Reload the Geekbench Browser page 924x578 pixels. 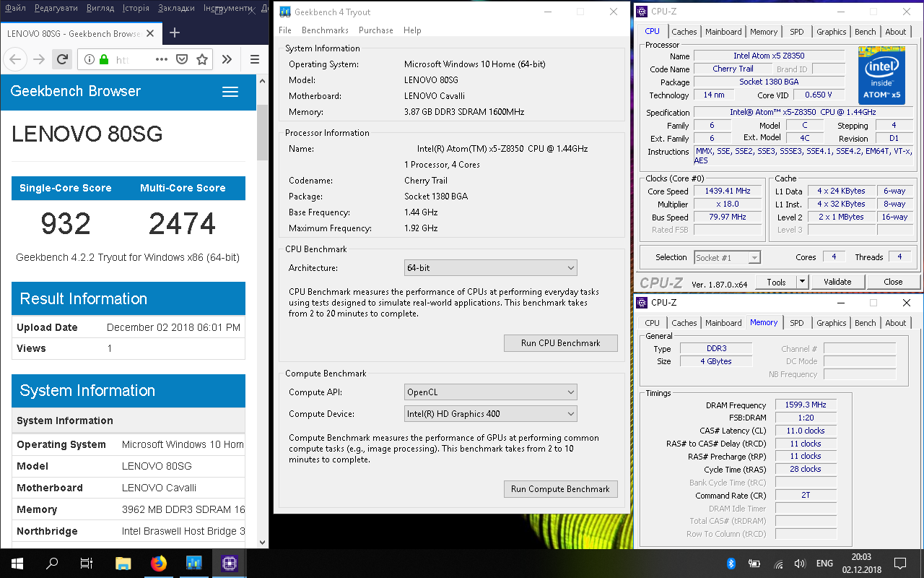click(62, 59)
